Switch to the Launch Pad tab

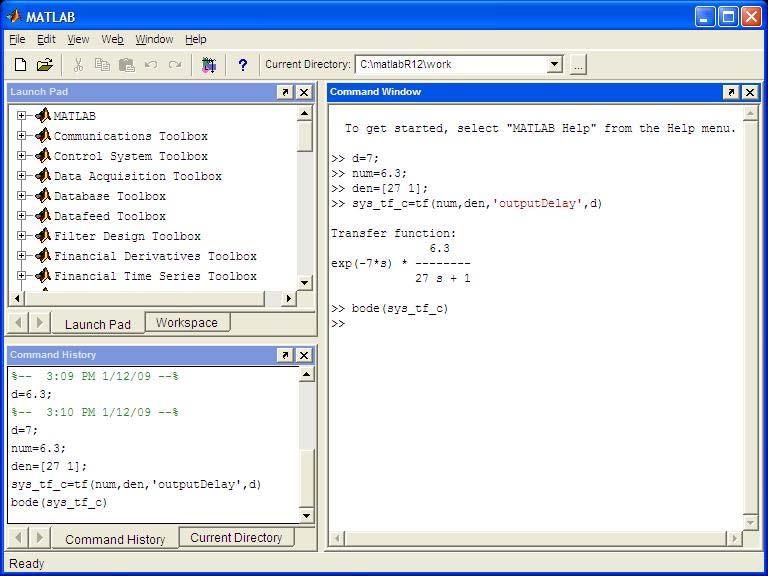[98, 324]
